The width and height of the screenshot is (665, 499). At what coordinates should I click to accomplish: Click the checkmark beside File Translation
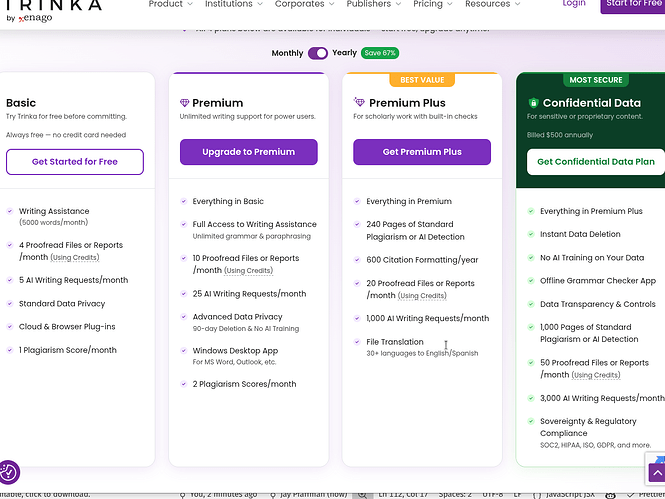point(357,342)
